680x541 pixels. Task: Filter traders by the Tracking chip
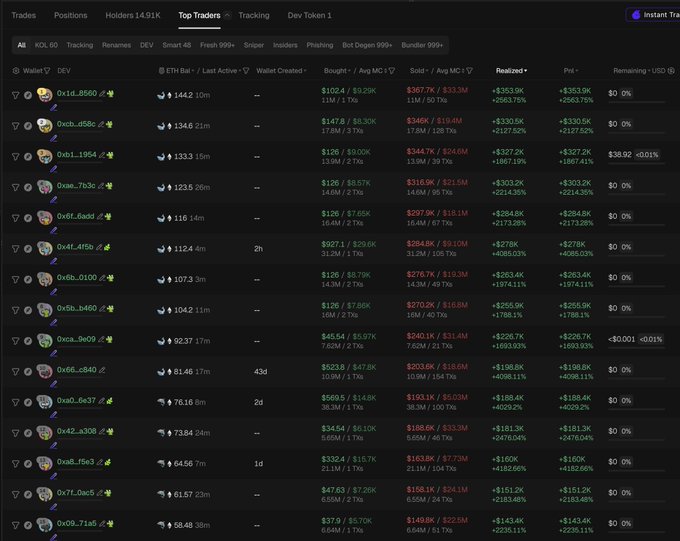click(79, 45)
